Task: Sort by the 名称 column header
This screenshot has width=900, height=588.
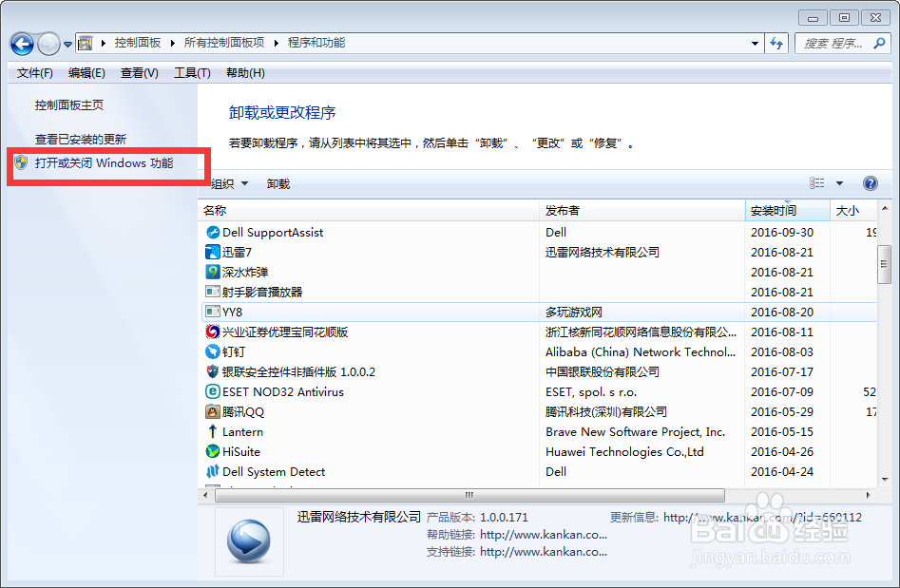Action: tap(369, 211)
